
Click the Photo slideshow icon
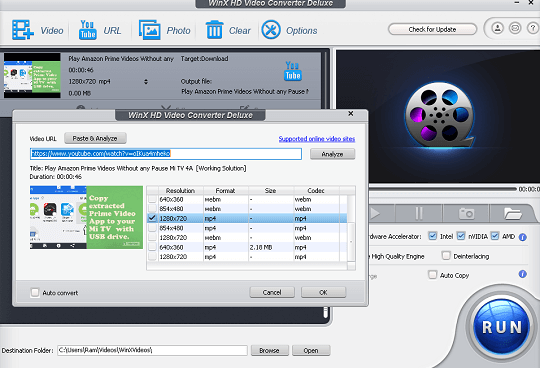149,30
